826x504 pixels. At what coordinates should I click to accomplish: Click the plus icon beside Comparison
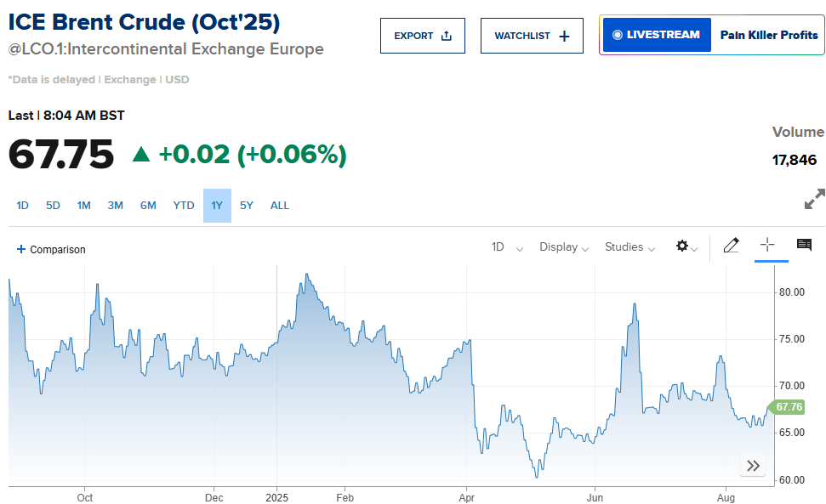[21, 249]
